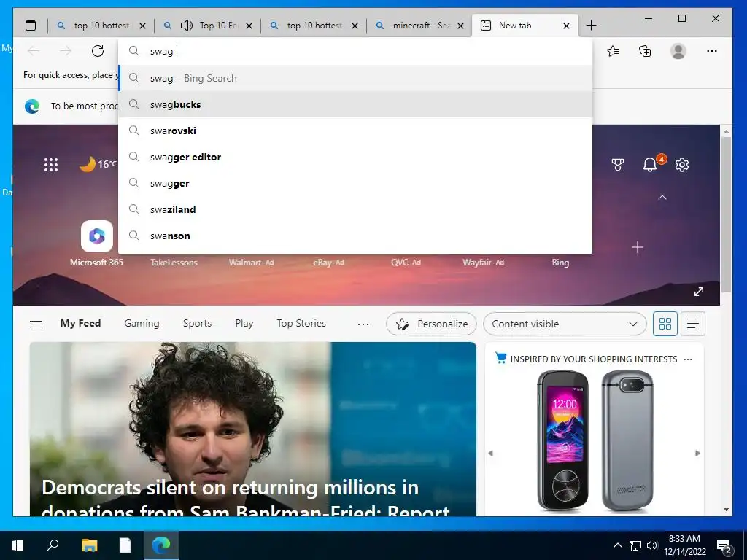This screenshot has height=560, width=747.
Task: Open page settings gear icon
Action: [682, 165]
